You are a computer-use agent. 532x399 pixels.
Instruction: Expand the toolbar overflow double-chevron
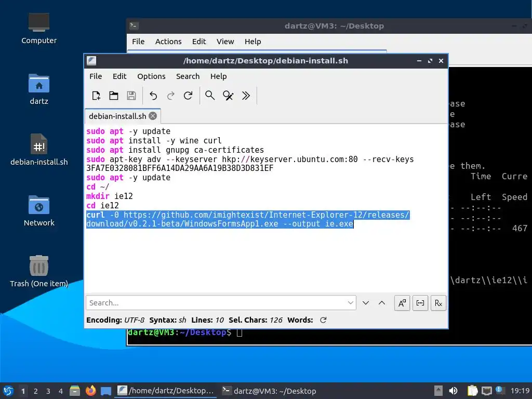[x=246, y=96]
